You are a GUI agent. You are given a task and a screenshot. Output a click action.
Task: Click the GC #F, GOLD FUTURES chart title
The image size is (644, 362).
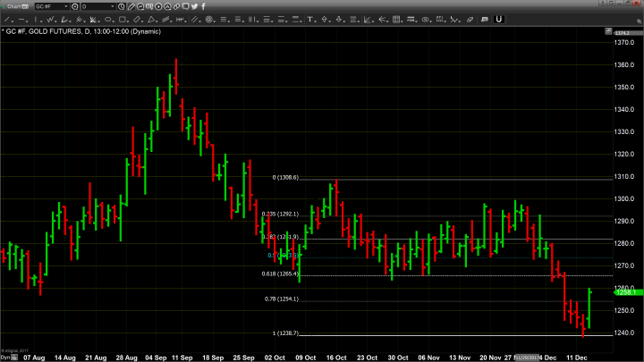coord(80,31)
